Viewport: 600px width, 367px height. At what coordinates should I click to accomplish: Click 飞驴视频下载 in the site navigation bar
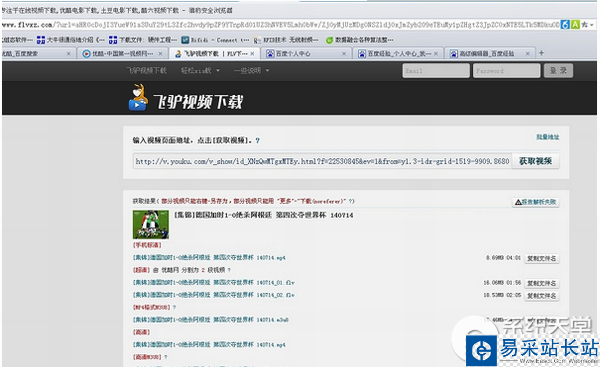pyautogui.click(x=147, y=70)
